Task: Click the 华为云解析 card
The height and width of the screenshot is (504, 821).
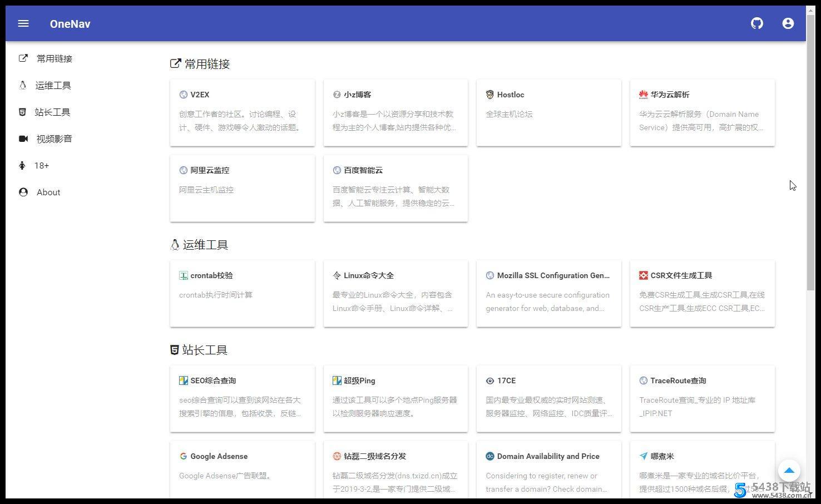Action: tap(702, 112)
